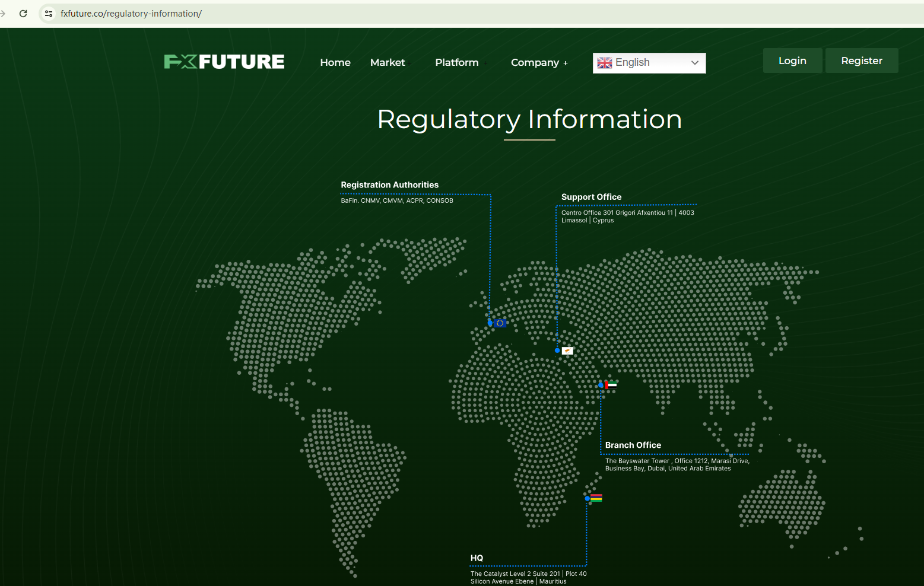
Task: Go to the Home page
Action: coord(335,62)
